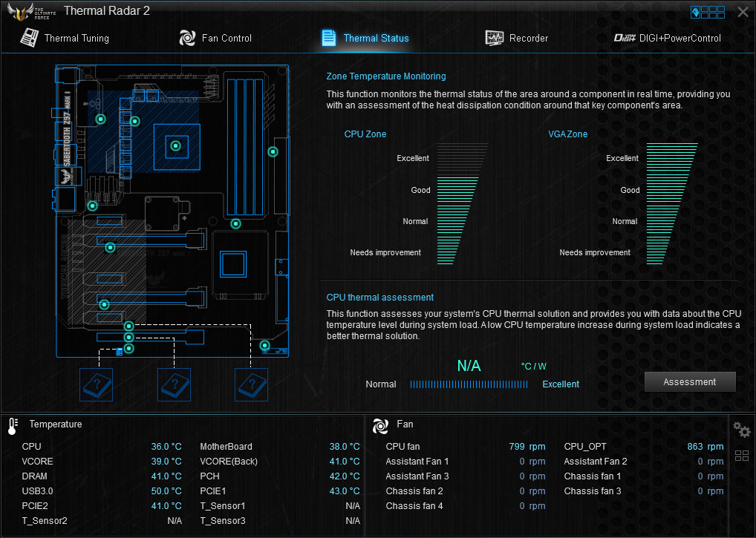This screenshot has width=756, height=538.
Task: Click the T_Sensor2 label
Action: [x=45, y=521]
